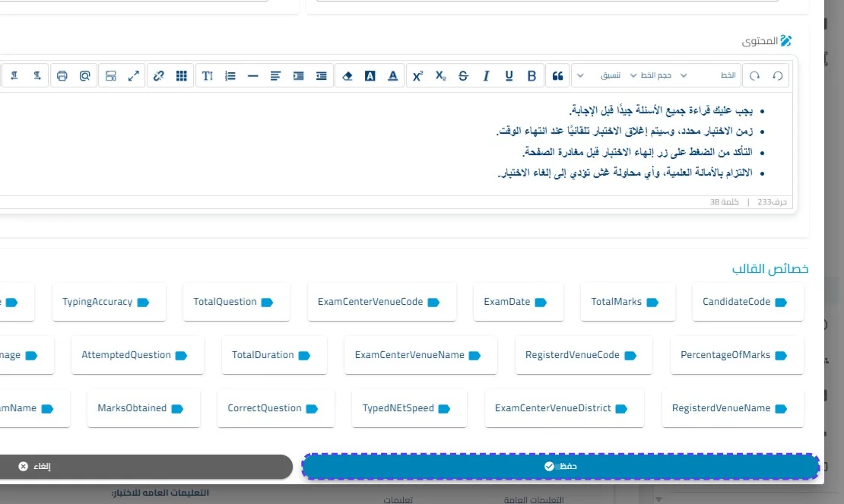844x504 pixels.
Task: Open the insert table grid
Action: 182,76
